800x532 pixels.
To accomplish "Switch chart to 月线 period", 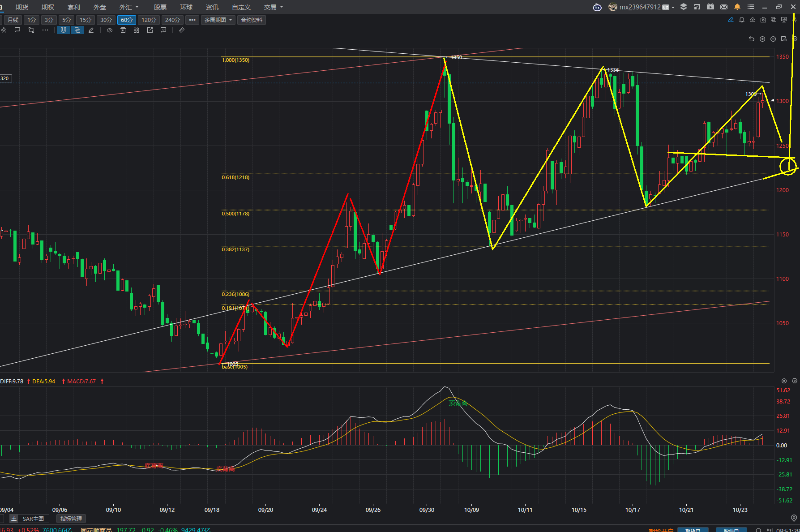I will point(13,20).
